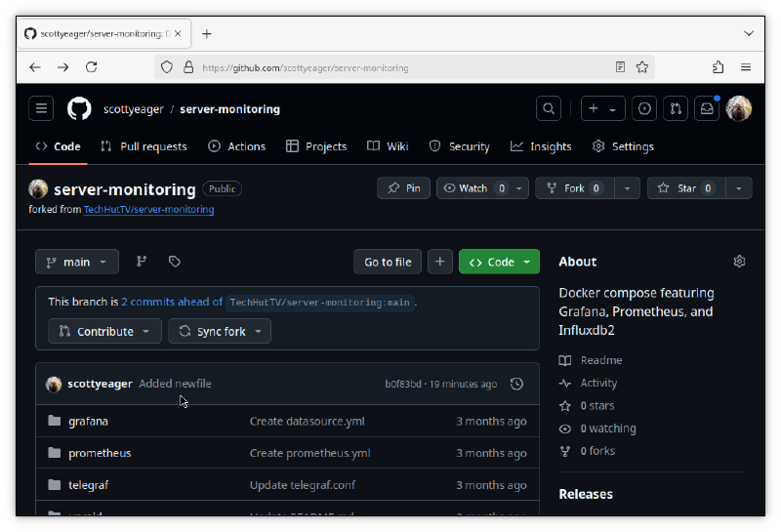
Task: View repository tags icon
Action: 174,262
